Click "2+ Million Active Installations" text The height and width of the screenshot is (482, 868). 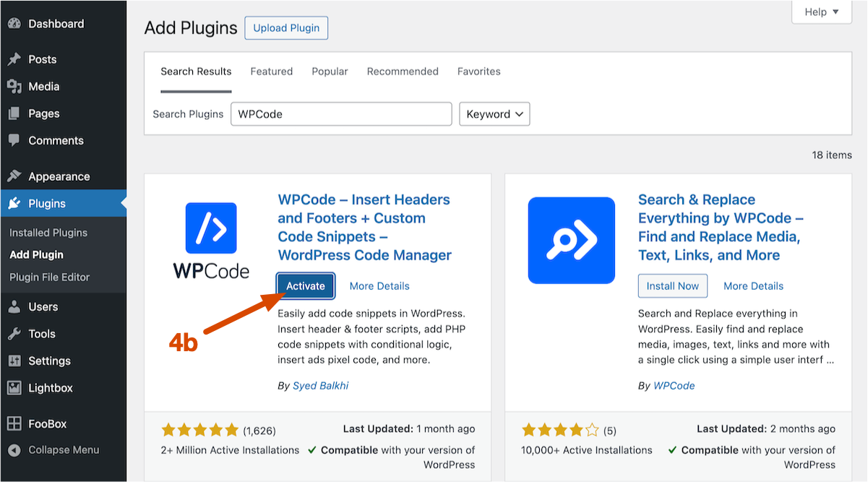[230, 449]
